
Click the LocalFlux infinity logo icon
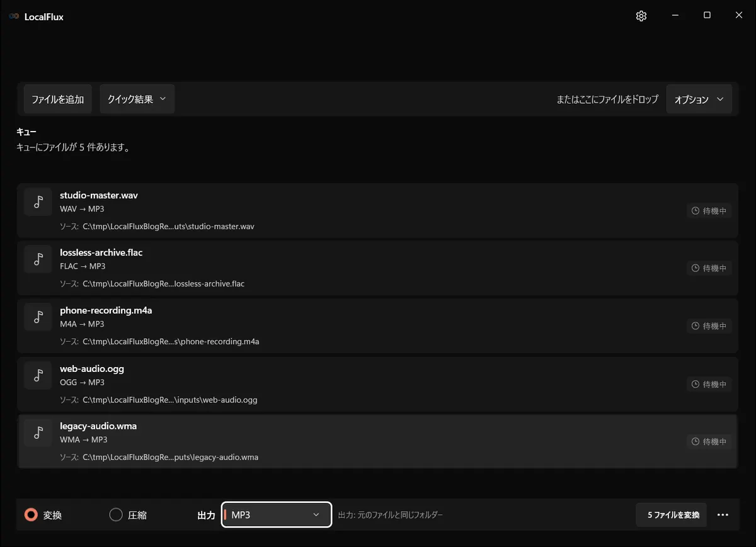pyautogui.click(x=14, y=17)
